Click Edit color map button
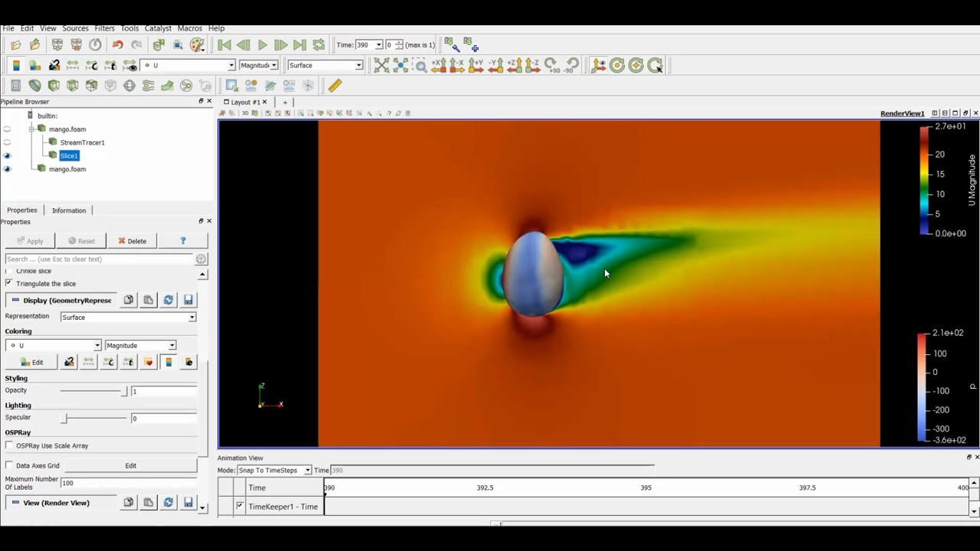The image size is (980, 551). pos(31,362)
